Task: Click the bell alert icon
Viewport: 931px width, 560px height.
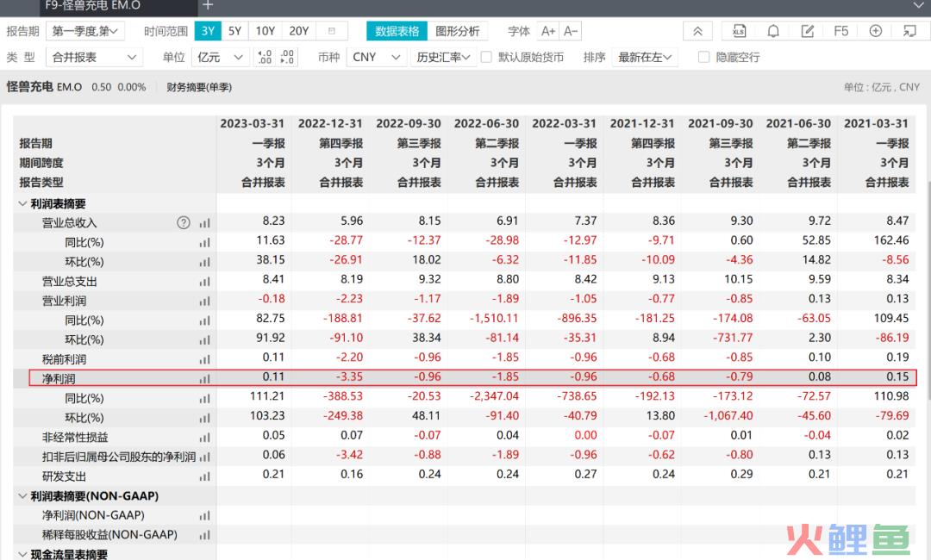Action: pyautogui.click(x=773, y=31)
